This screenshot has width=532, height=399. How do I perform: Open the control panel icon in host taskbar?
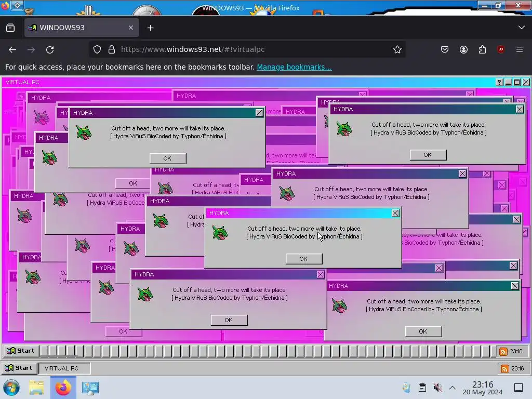(x=90, y=388)
